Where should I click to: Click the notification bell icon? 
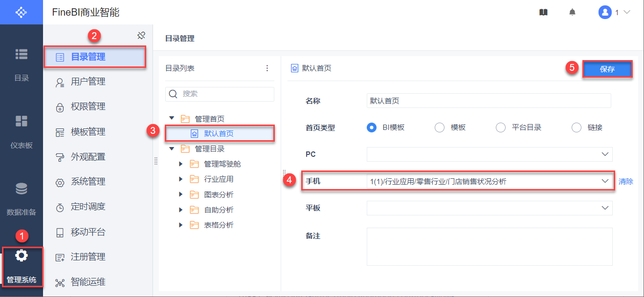(572, 13)
